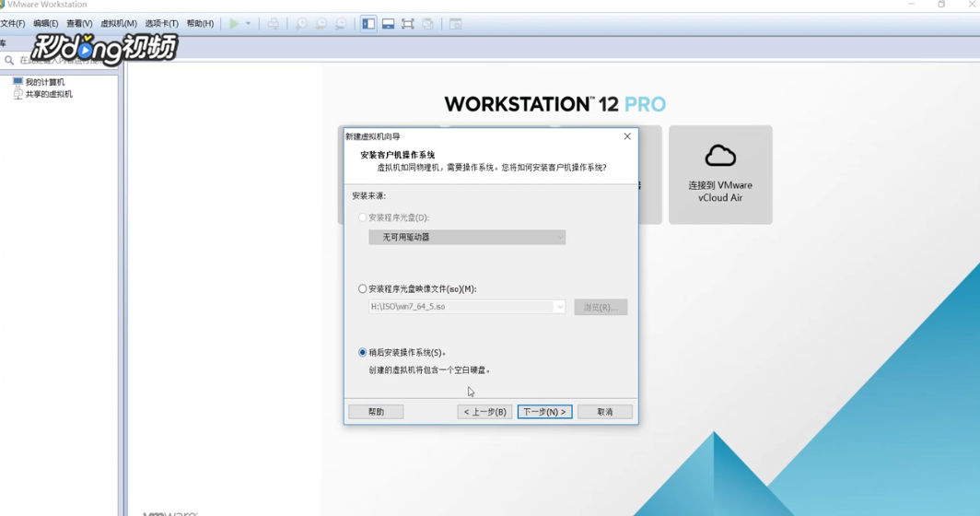The width and height of the screenshot is (980, 516).
Task: Toggle the library sidebar view icon
Action: (368, 24)
